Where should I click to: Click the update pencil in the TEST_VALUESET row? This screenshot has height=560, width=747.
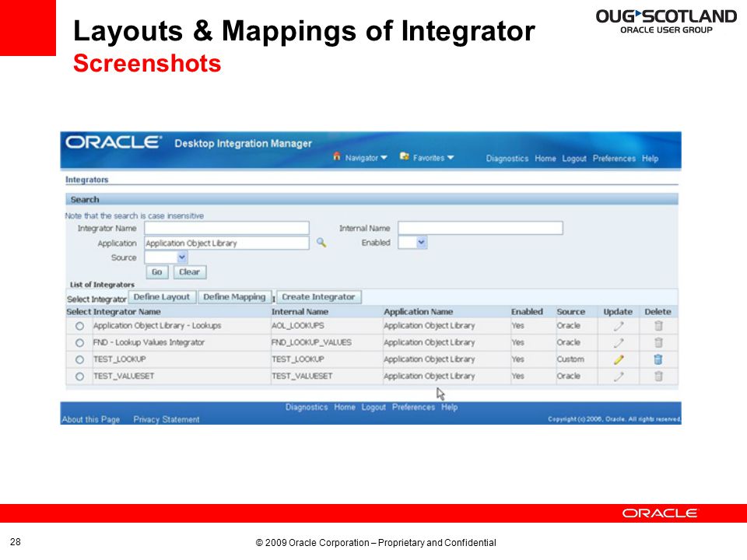pos(619,376)
